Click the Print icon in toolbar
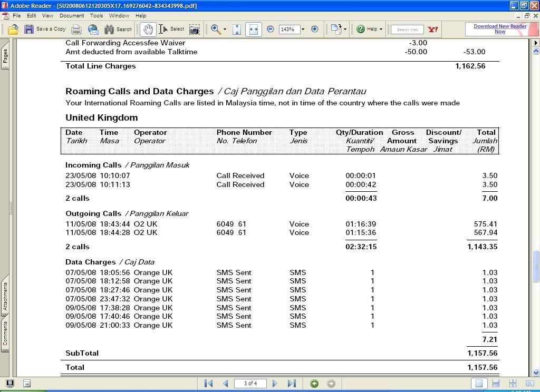This screenshot has width=540, height=392. point(76,30)
